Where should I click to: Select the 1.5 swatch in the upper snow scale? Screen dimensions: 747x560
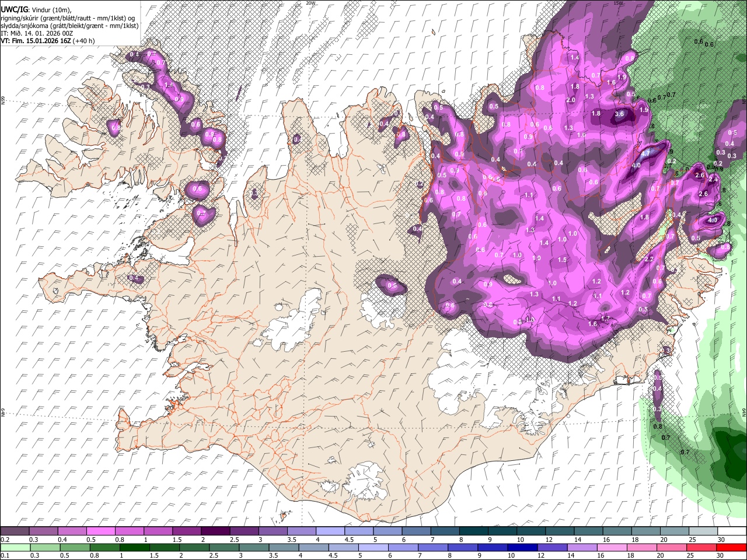tap(186, 531)
